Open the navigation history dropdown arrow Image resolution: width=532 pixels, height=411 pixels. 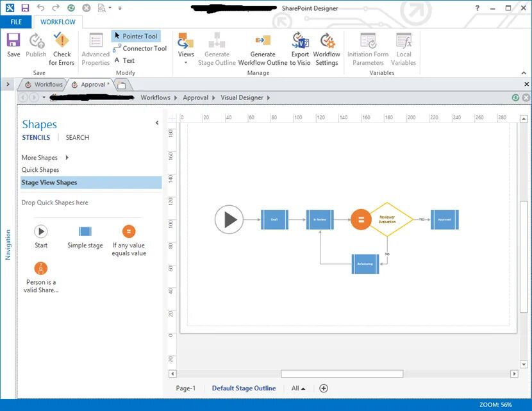point(44,97)
